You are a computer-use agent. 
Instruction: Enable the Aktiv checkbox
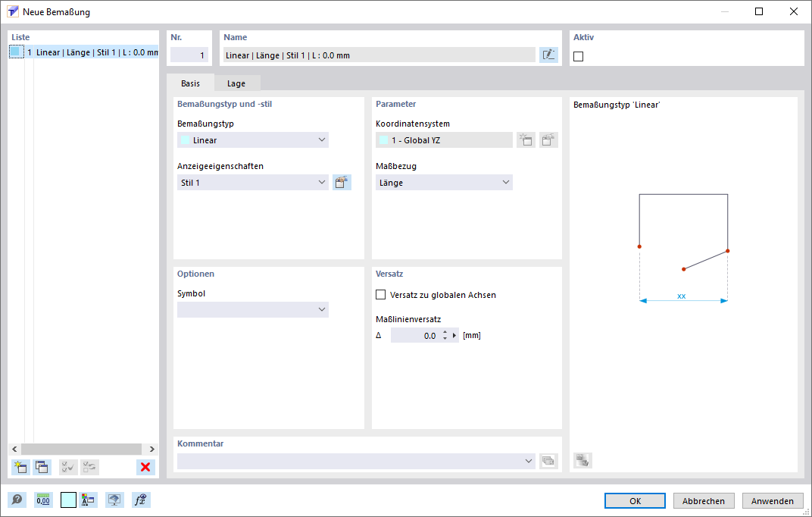[x=579, y=56]
